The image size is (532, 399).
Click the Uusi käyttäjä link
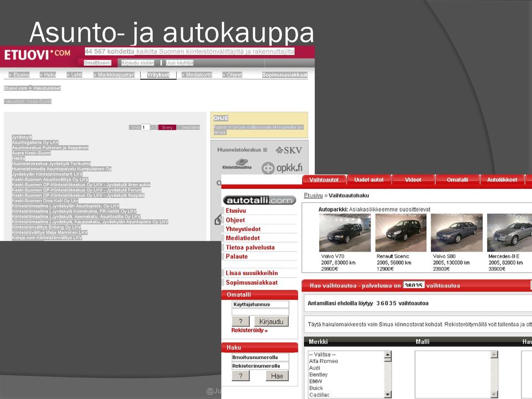pyautogui.click(x=180, y=63)
